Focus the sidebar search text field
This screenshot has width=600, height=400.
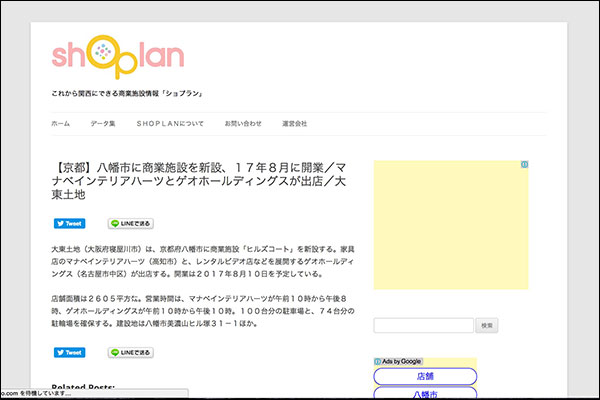click(422, 325)
